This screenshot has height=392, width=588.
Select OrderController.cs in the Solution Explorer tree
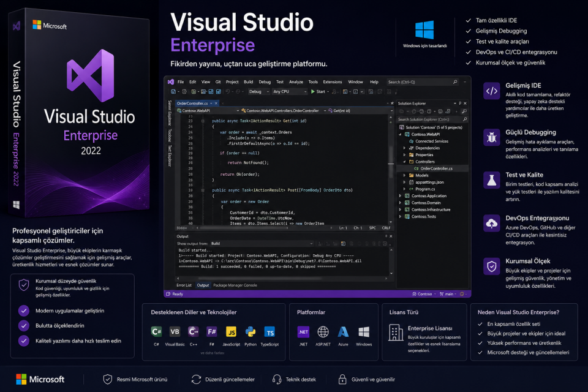436,168
